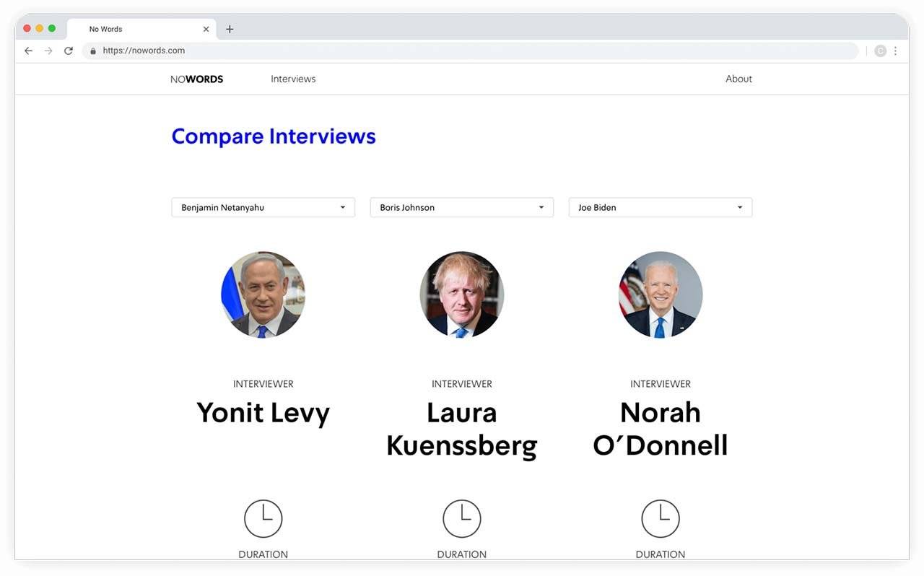Image resolution: width=924 pixels, height=576 pixels.
Task: Click the clock icon under Laura Kuenssberg
Action: tap(462, 518)
